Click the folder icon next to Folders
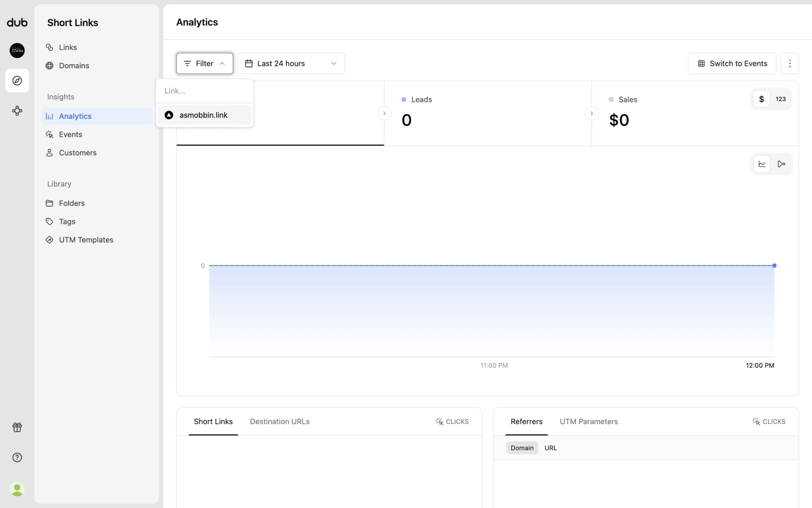Screen dimensions: 812x508 [x=49, y=203]
